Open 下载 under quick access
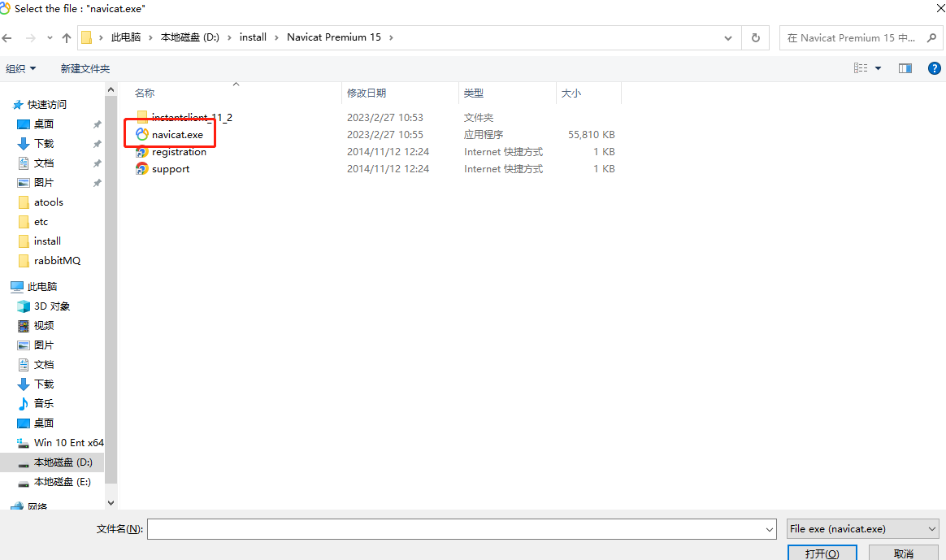 pyautogui.click(x=43, y=144)
